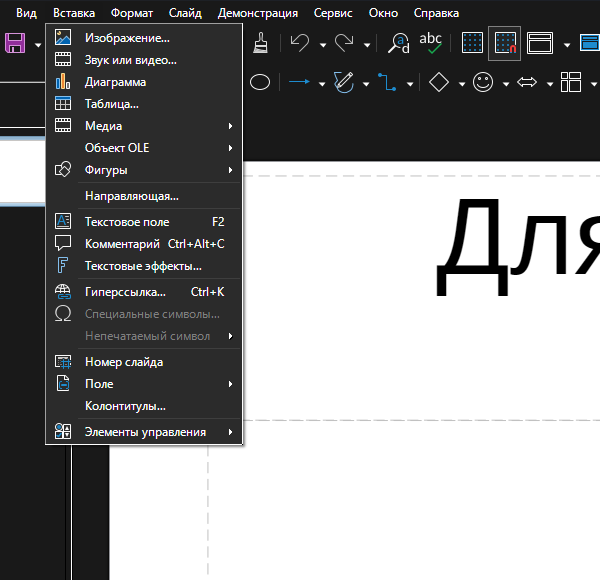Open the Сервис menu
600x580 pixels.
[x=333, y=13]
